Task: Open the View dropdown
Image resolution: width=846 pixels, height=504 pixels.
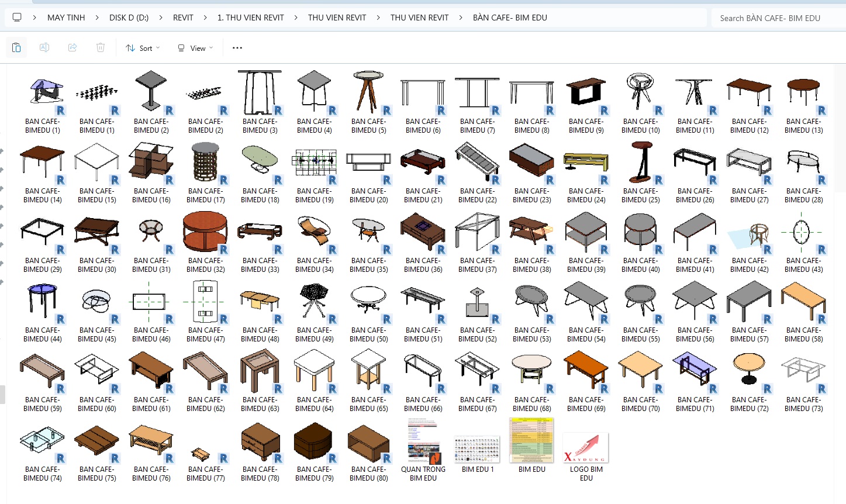Action: (195, 48)
